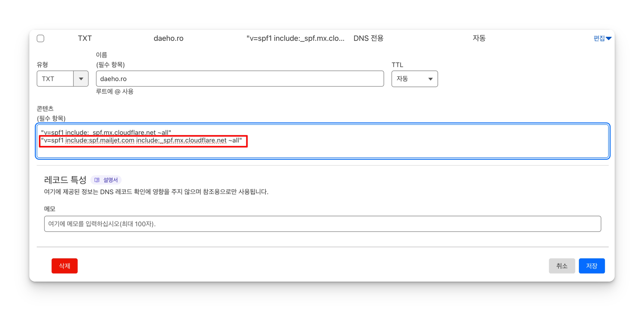This screenshot has height=311, width=644.
Task: Collapse the record editor via 편집
Action: click(x=599, y=38)
